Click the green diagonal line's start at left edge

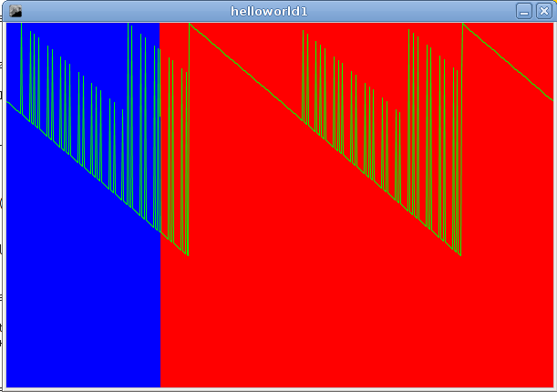click(8, 101)
